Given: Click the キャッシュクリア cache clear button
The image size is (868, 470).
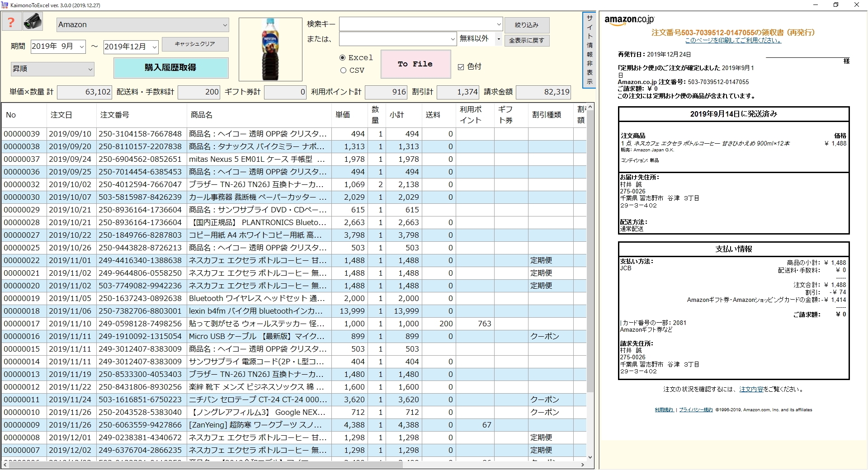Looking at the screenshot, I should tap(195, 44).
